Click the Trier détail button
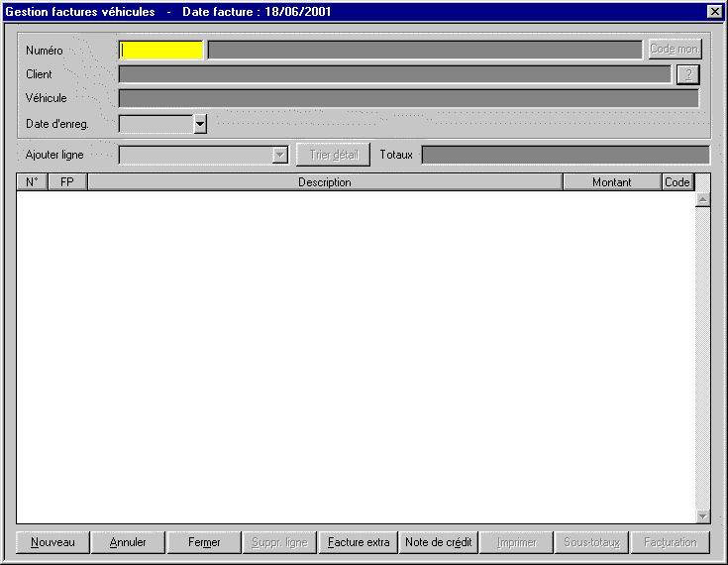This screenshot has height=565, width=728. 334,155
